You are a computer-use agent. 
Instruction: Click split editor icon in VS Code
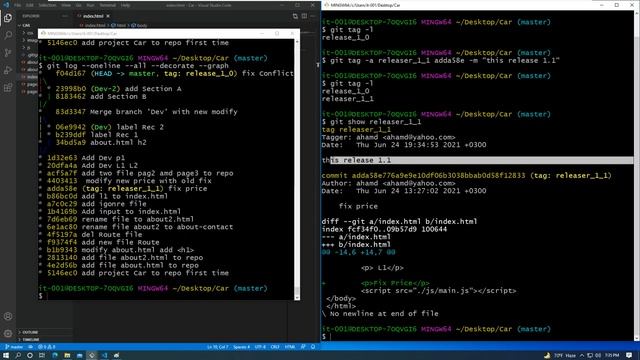(304, 16)
